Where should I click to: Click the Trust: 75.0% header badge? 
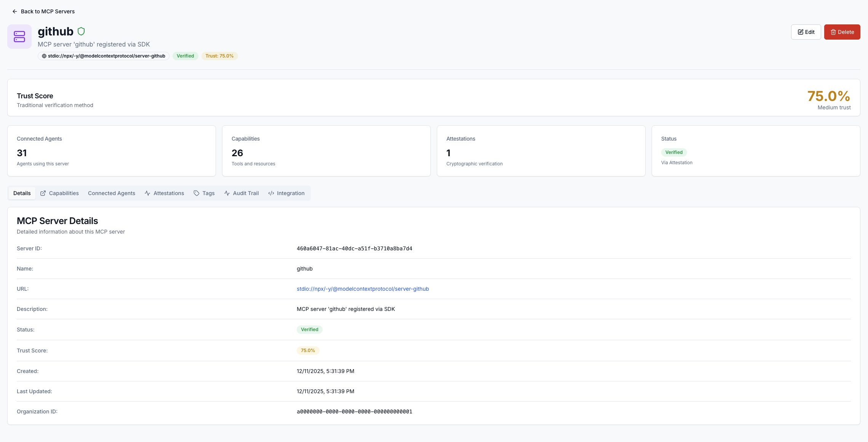click(x=219, y=56)
